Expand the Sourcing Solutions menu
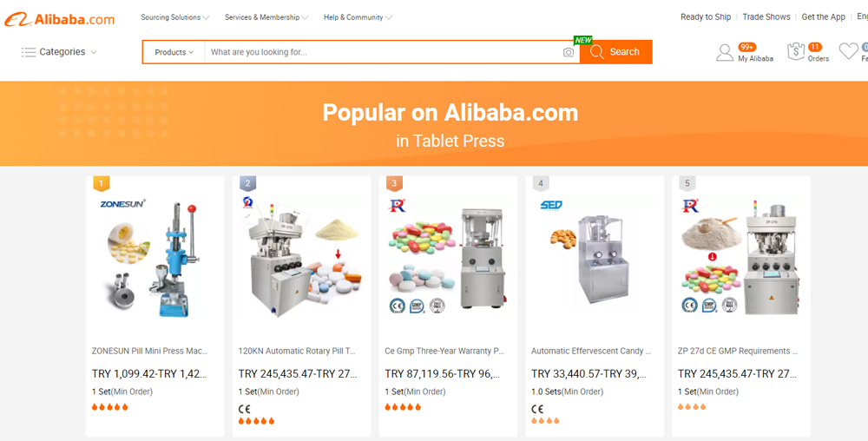 [175, 17]
